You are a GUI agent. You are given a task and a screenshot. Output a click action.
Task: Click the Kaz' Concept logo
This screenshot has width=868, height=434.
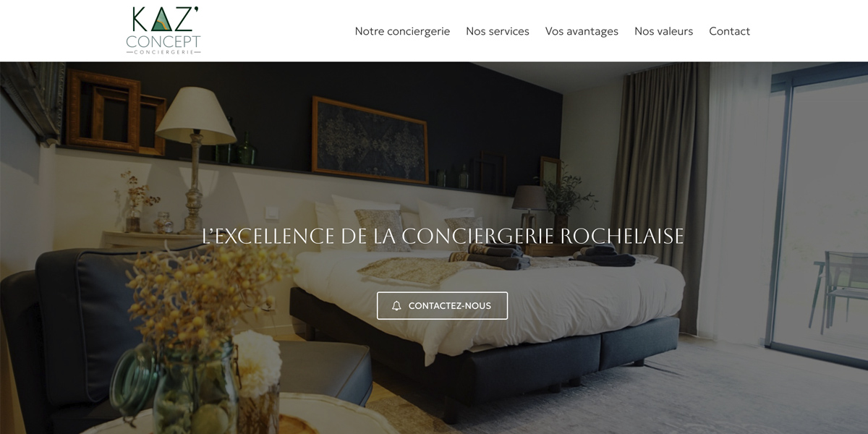(x=163, y=30)
